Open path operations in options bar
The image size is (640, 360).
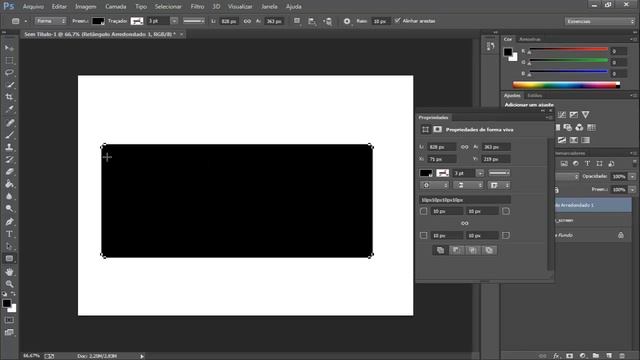(x=297, y=21)
